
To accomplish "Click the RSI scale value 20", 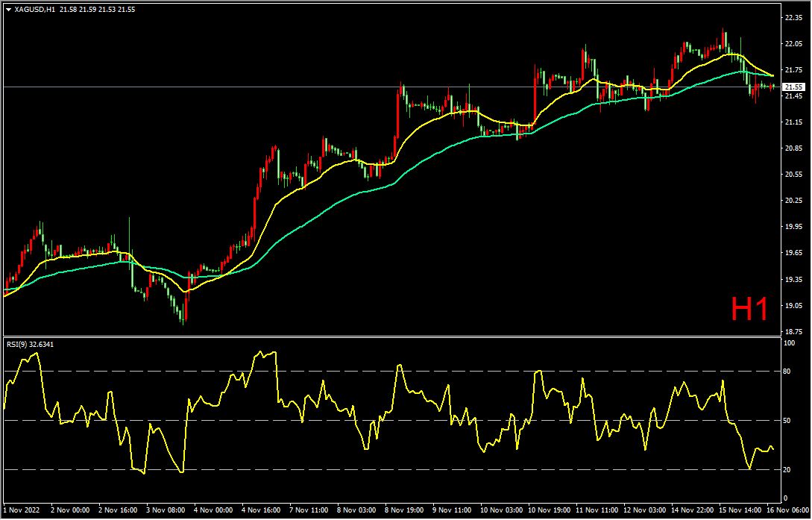I will [788, 470].
